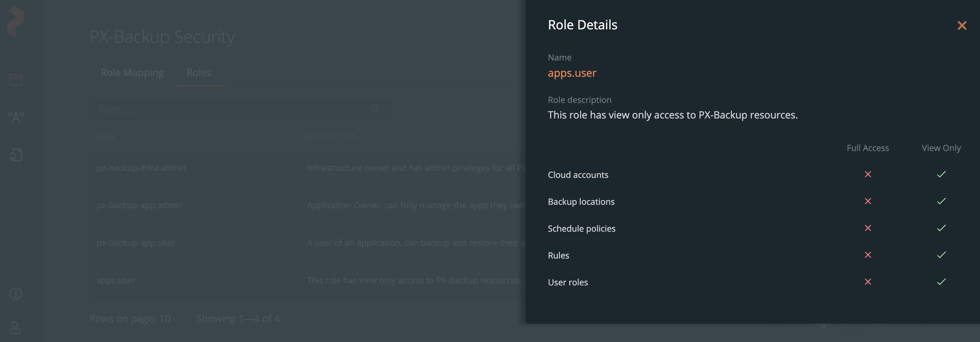Screen dimensions: 980x342
Task: Select the Roles tab
Action: pyautogui.click(x=199, y=73)
